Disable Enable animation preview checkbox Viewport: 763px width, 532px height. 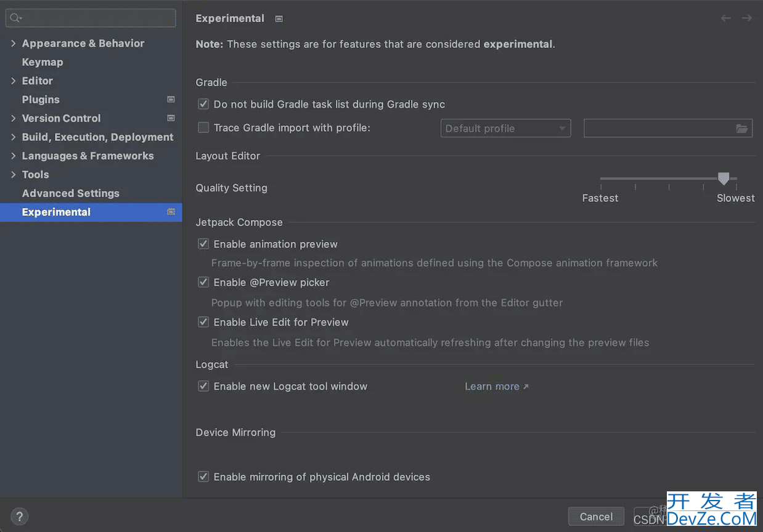pos(203,244)
